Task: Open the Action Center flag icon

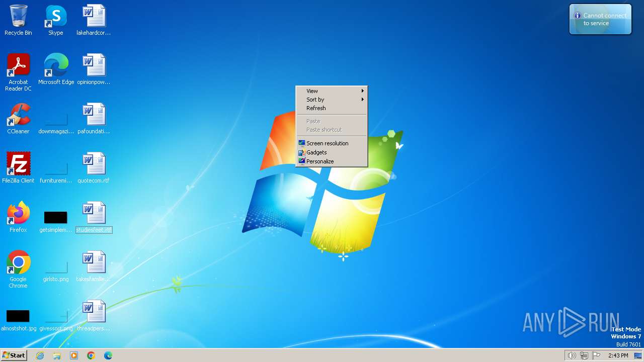Action: click(596, 355)
